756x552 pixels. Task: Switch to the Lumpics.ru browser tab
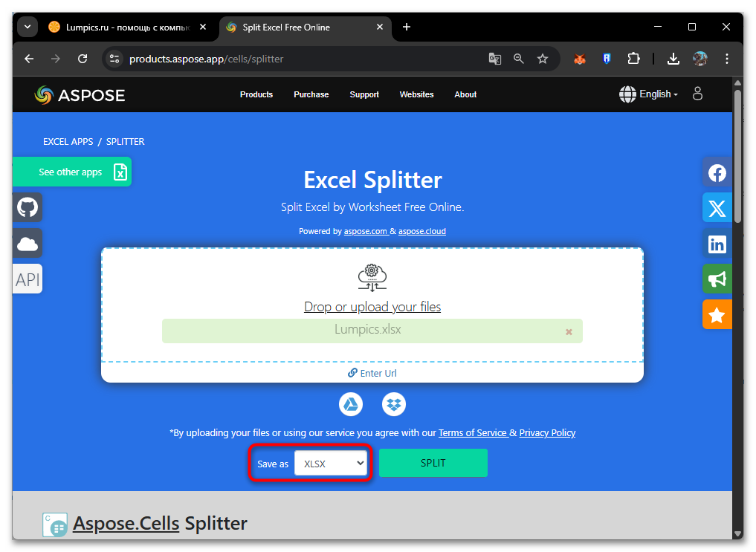click(119, 27)
